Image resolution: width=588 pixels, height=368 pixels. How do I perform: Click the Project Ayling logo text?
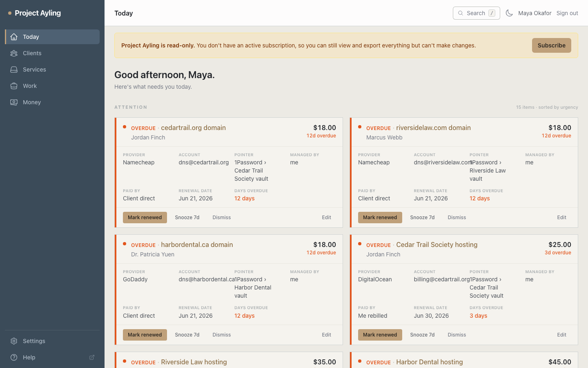pyautogui.click(x=38, y=13)
